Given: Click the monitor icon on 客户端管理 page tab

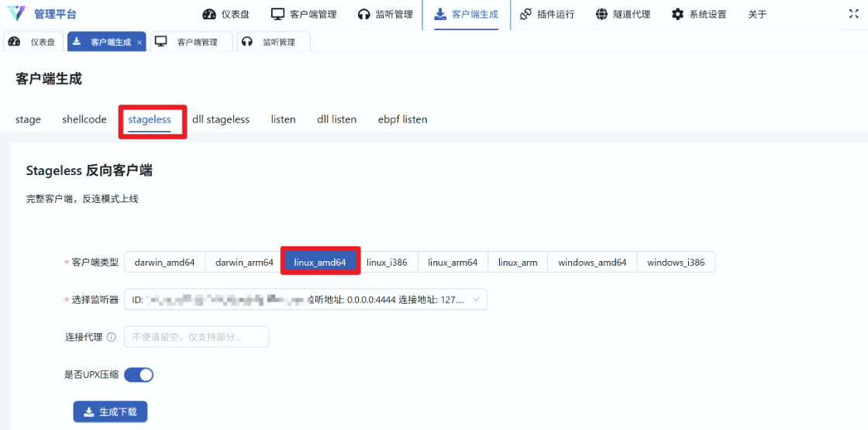Looking at the screenshot, I should point(161,42).
